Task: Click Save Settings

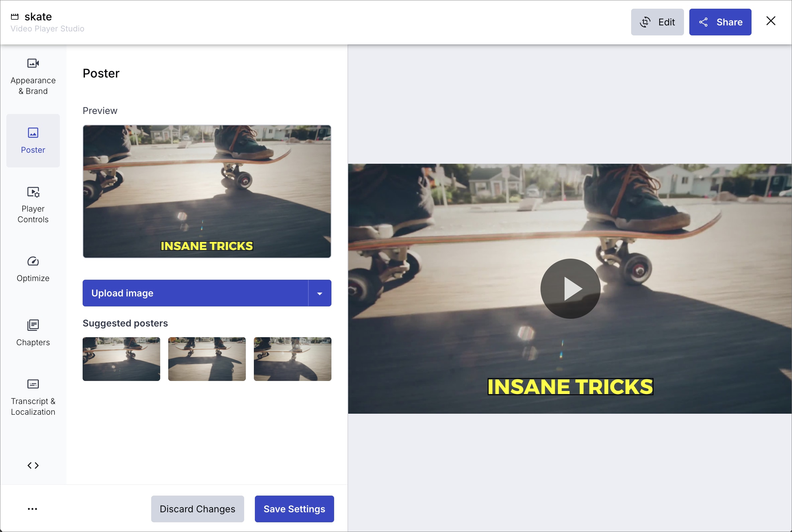Action: click(294, 509)
